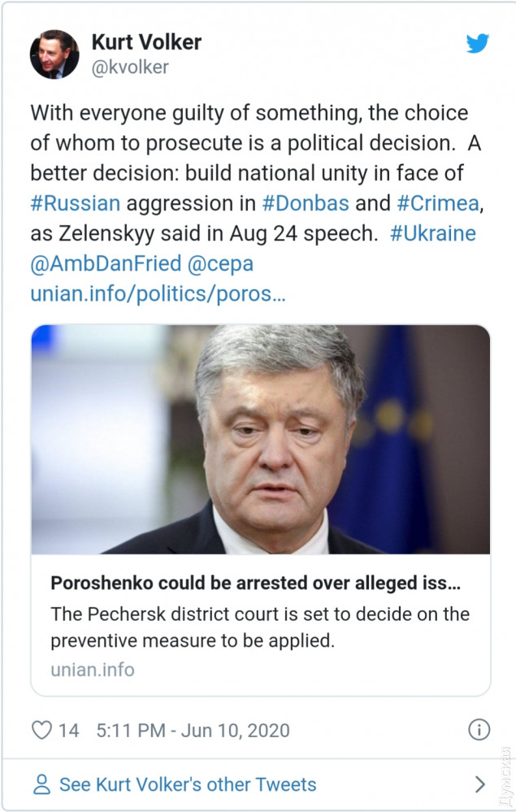The height and width of the screenshot is (812, 516).
Task: Click the article preview photo
Action: [260, 440]
